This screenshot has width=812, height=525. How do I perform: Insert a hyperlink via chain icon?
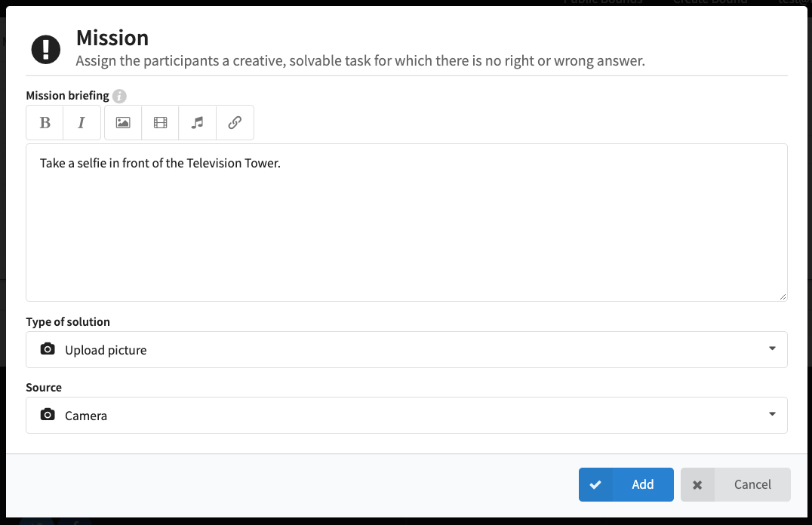235,123
